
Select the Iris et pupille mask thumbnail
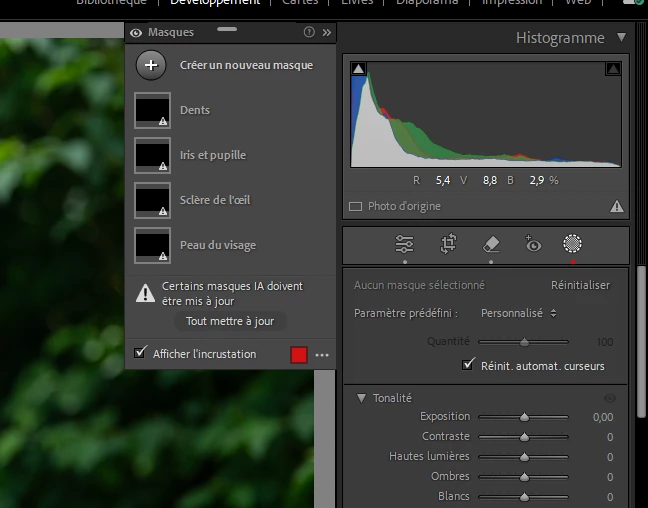[x=152, y=155]
